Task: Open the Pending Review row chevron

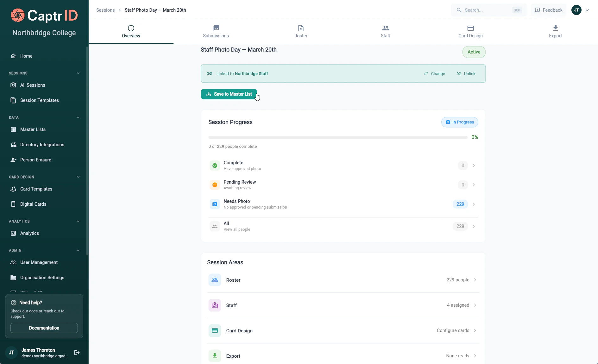Action: 474,185
